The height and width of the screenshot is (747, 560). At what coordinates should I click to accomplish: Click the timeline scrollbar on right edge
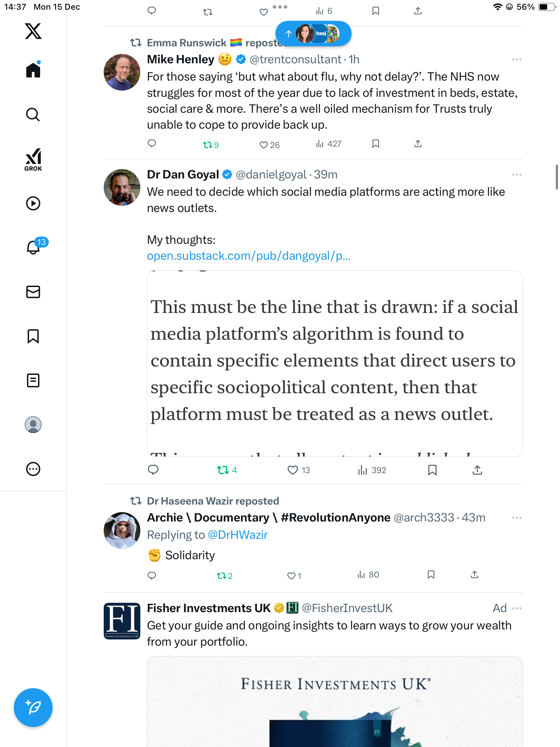(x=556, y=177)
